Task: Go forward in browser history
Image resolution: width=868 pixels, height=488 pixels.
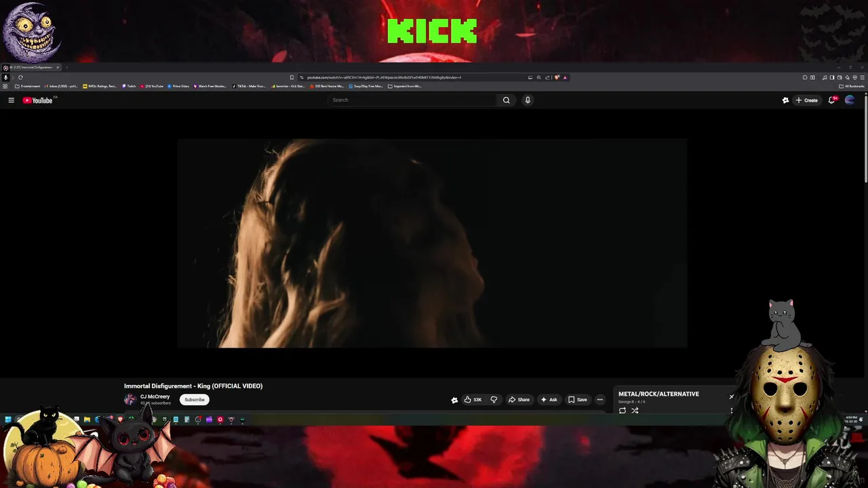Action: (x=12, y=77)
